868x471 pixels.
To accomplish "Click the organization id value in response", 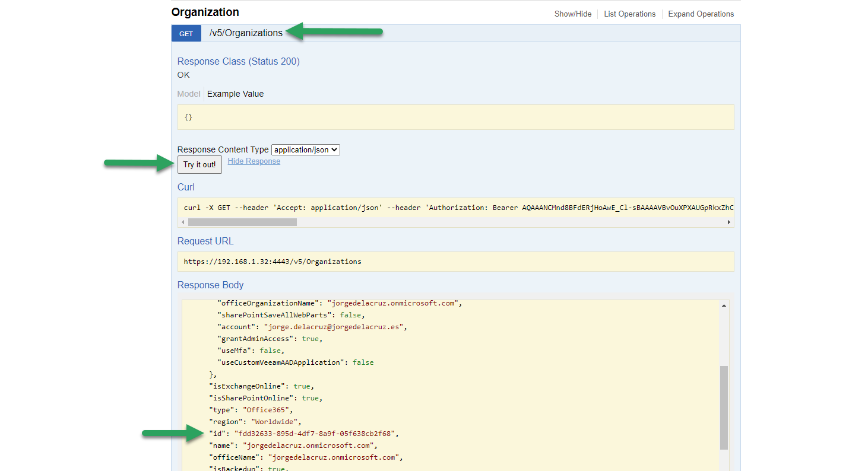I will [314, 434].
